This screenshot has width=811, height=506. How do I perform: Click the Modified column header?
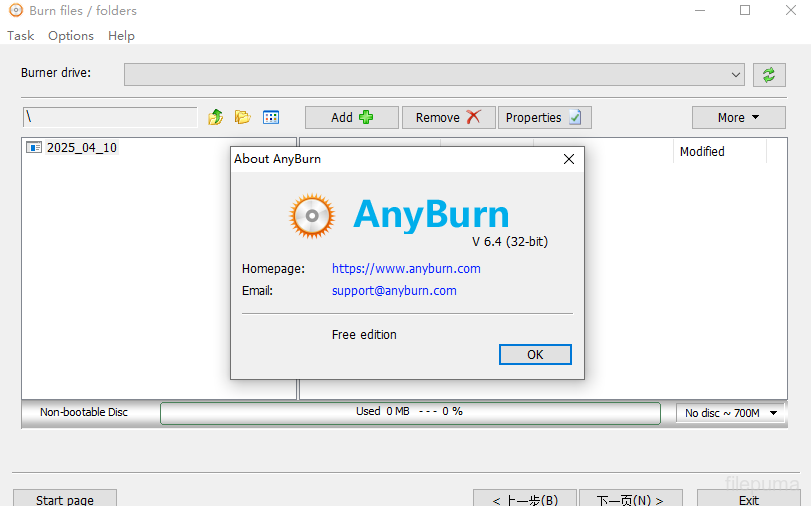click(720, 152)
